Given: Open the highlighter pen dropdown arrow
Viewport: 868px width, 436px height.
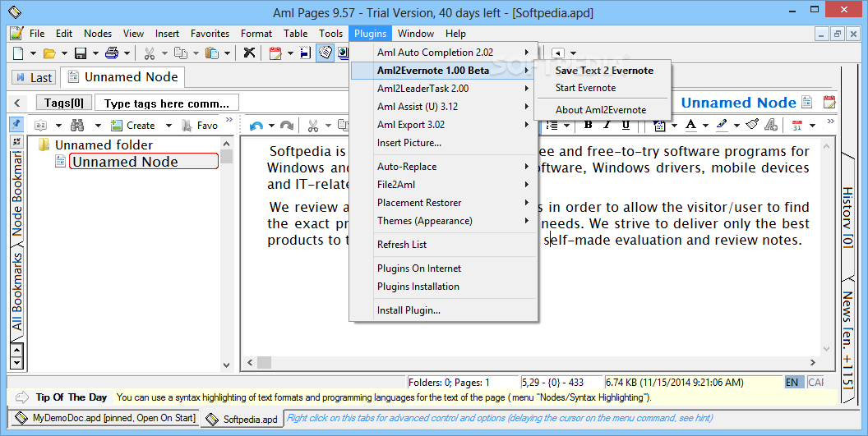Looking at the screenshot, I should tap(736, 126).
